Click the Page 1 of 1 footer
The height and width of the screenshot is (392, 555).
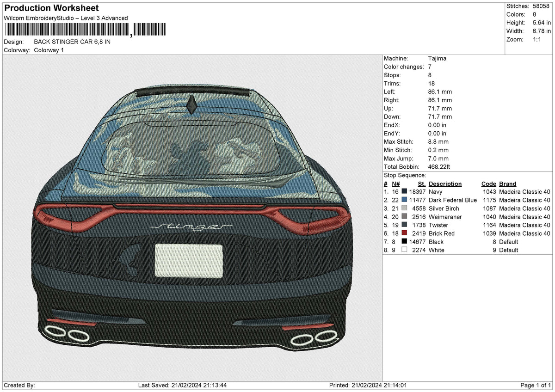[536, 385]
